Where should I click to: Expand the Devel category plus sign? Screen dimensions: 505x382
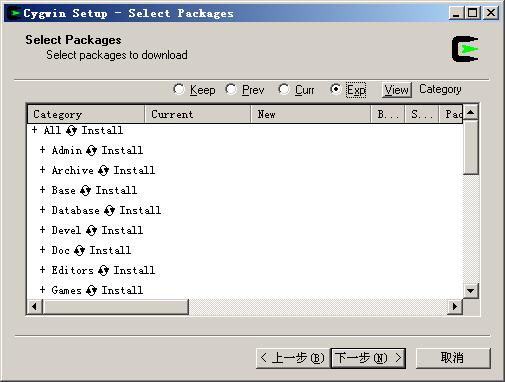click(x=42, y=230)
